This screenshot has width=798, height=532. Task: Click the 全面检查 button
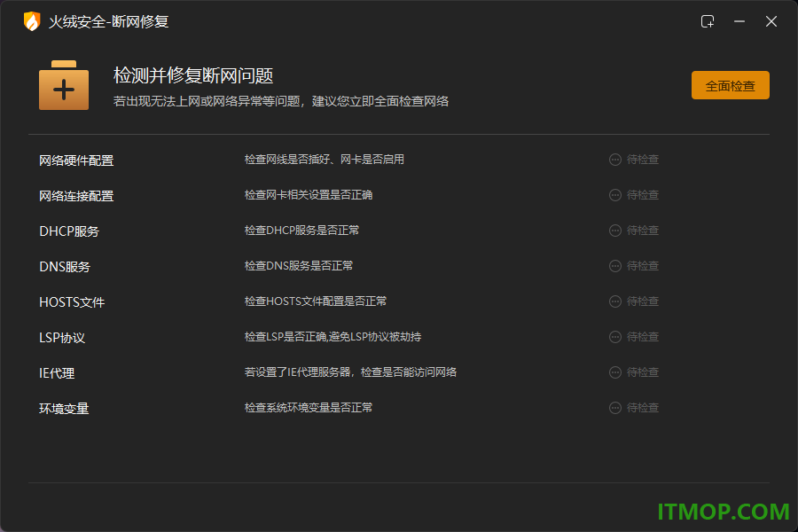pos(730,85)
